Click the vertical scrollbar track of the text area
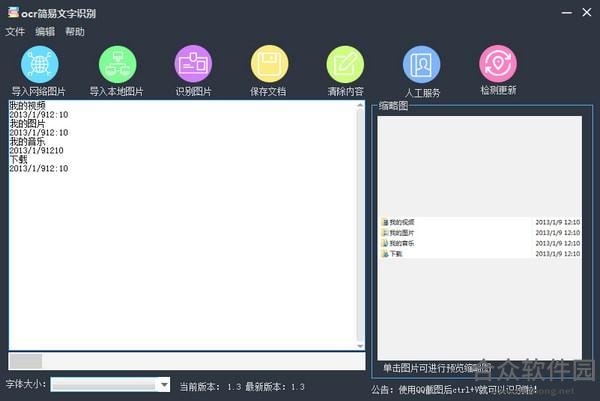Viewport: 600px width, 401px height. point(360,225)
